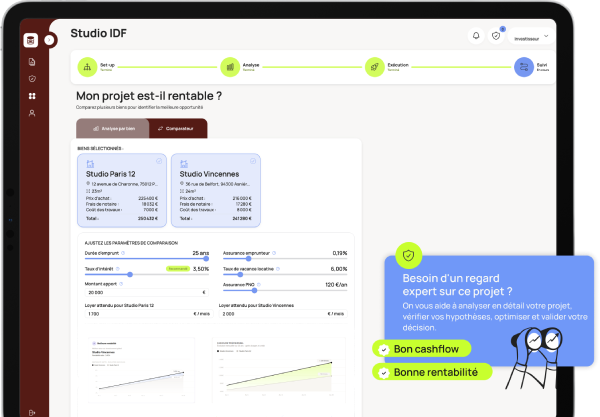Screen dimensions: 600x417
Task: Click the logout icon at sidebar bottom
Action: pyautogui.click(x=32, y=411)
